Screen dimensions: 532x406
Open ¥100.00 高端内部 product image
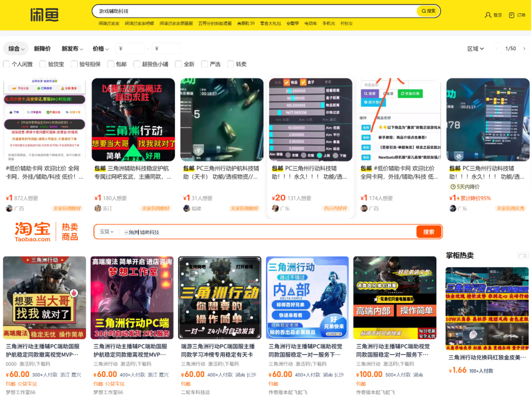[x=395, y=298]
